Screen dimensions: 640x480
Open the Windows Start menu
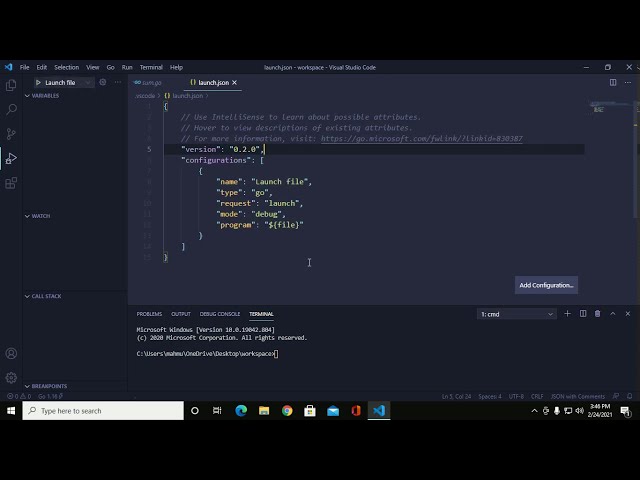point(11,411)
